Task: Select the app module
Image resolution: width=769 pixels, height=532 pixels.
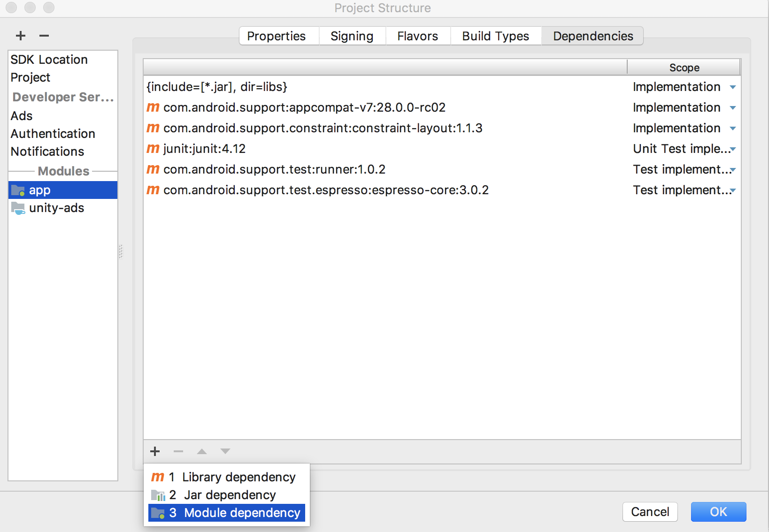Action: click(63, 190)
